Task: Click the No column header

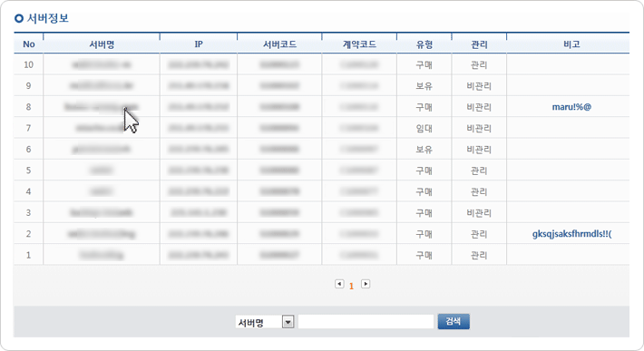Action: click(29, 44)
